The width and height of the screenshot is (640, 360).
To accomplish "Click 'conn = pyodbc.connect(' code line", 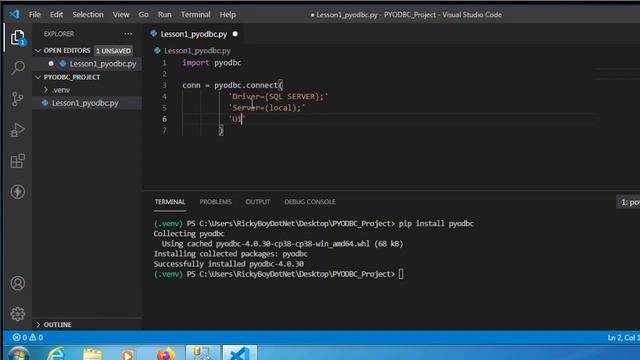I will click(x=232, y=85).
